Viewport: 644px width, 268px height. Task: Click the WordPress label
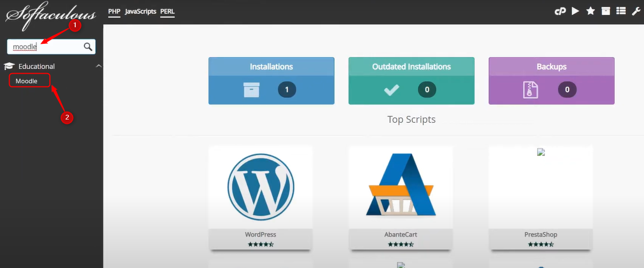(260, 234)
